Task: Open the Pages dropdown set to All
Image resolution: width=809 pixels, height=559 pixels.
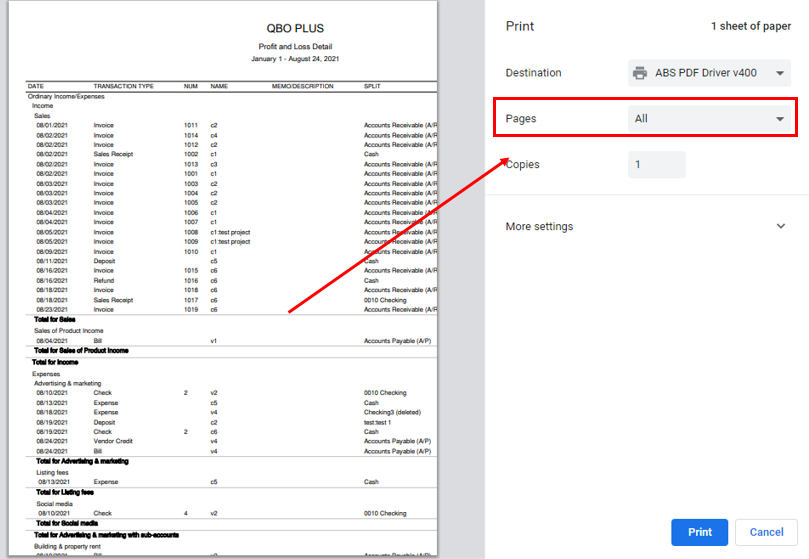Action: tap(709, 119)
